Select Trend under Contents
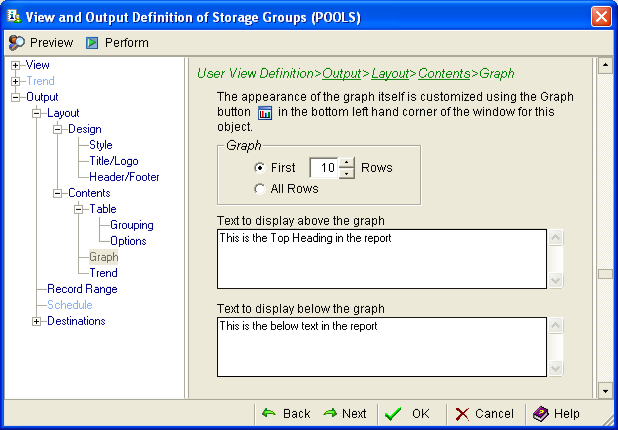618x430 pixels. tap(103, 273)
